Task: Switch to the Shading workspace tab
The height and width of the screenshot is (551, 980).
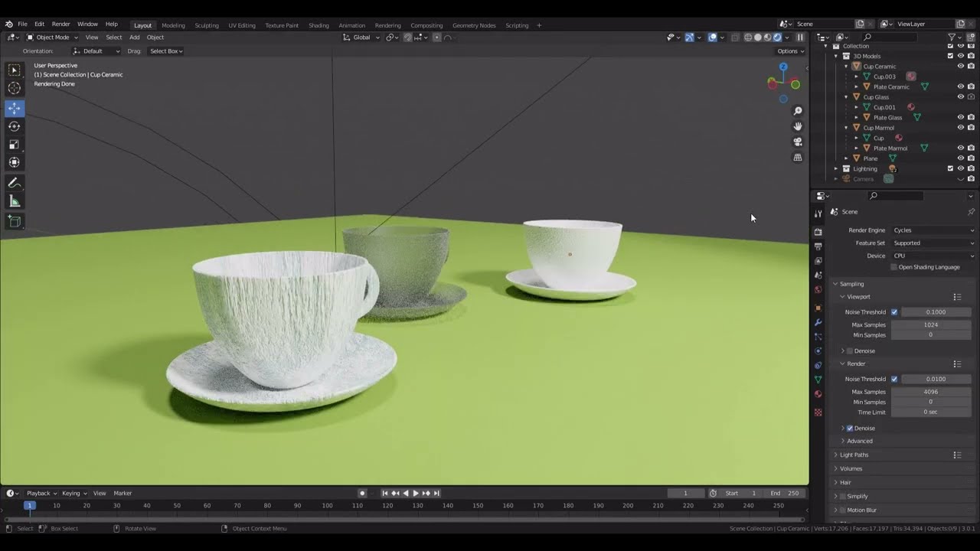Action: (318, 25)
